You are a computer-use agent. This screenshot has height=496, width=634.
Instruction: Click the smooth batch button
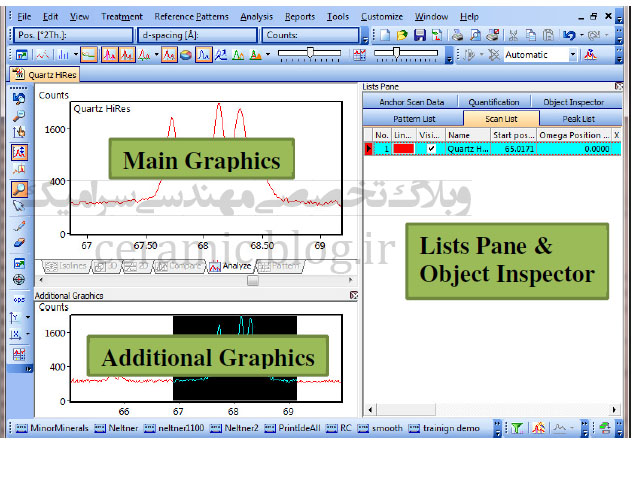click(382, 429)
